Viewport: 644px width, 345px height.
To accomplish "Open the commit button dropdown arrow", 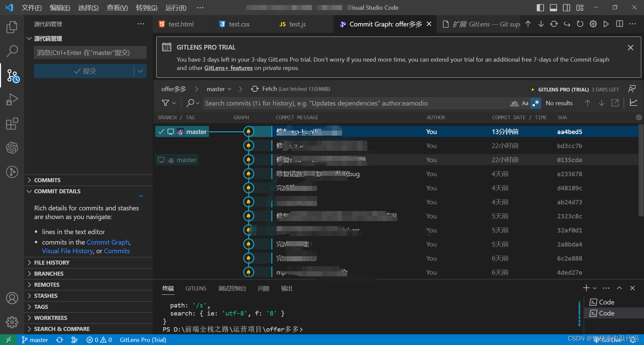I will click(x=140, y=71).
